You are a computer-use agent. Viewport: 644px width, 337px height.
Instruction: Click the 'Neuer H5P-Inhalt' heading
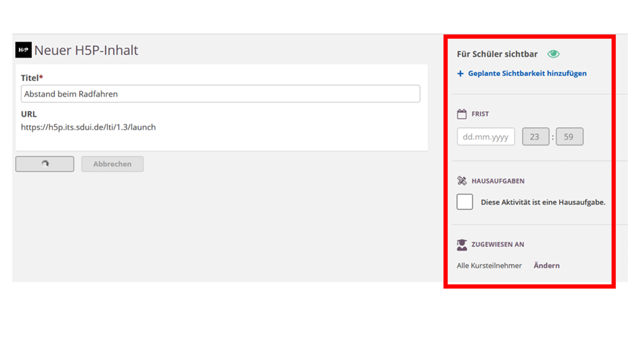click(86, 50)
